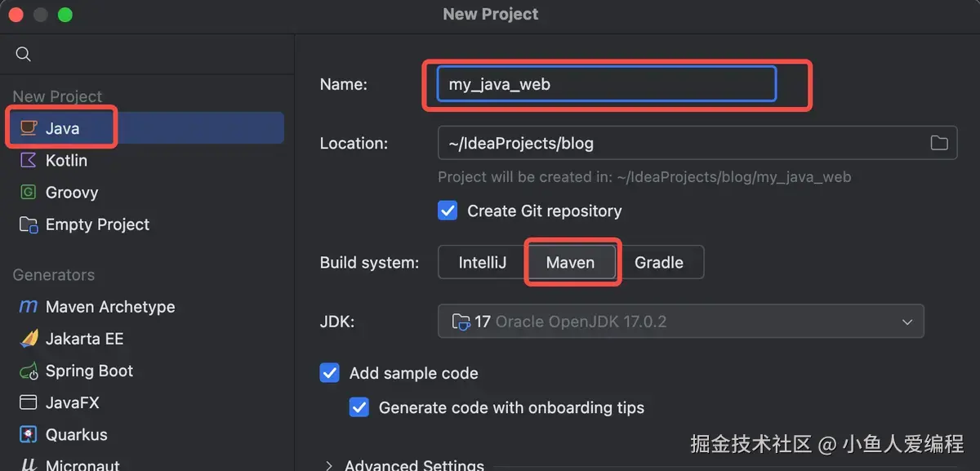Pick the Empty Project folder icon
980x471 pixels.
pos(29,224)
